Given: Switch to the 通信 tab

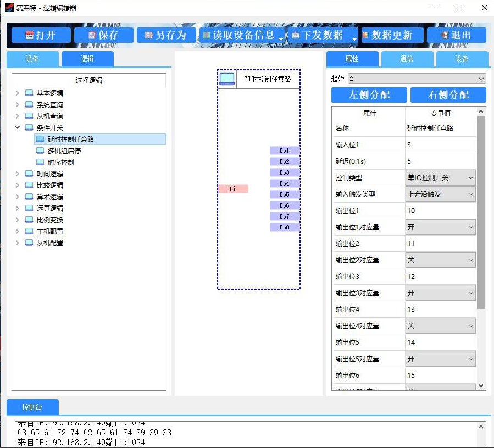Looking at the screenshot, I should tap(407, 59).
